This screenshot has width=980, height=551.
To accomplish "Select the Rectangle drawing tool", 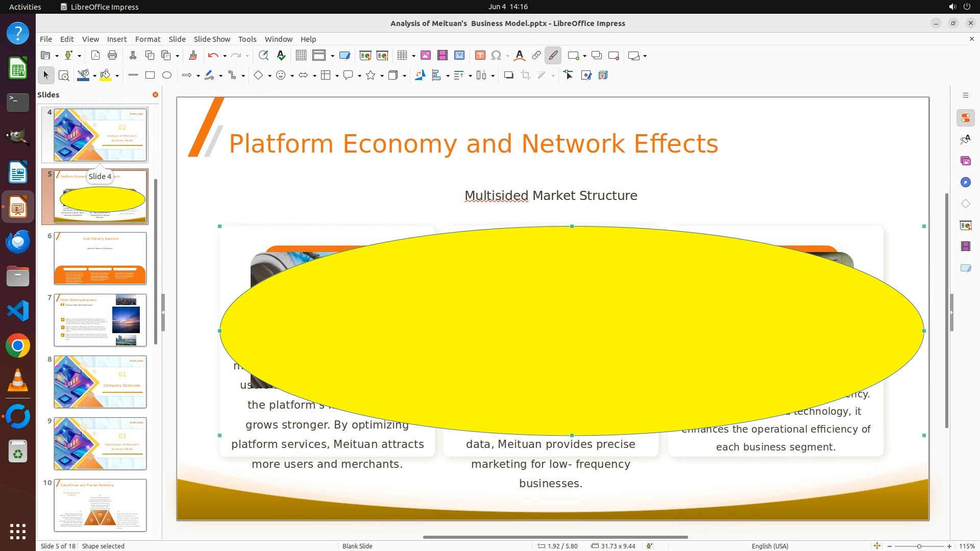I will [x=150, y=76].
